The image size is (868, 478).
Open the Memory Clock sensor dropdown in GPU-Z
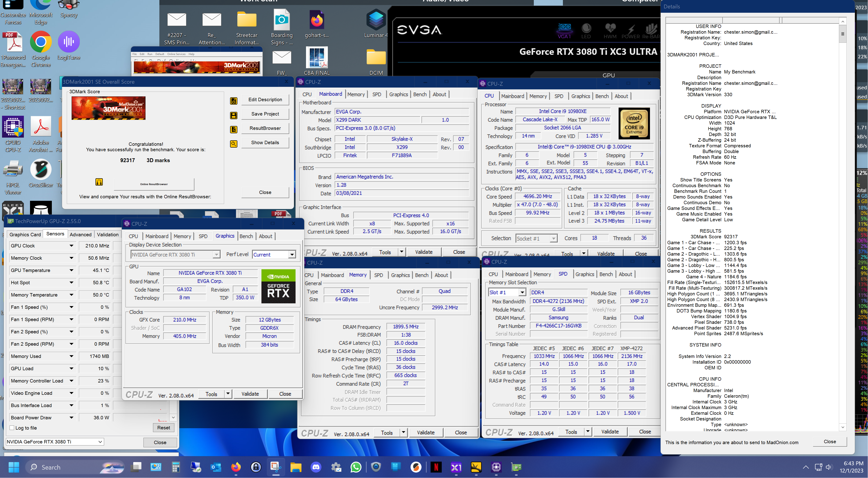click(71, 258)
